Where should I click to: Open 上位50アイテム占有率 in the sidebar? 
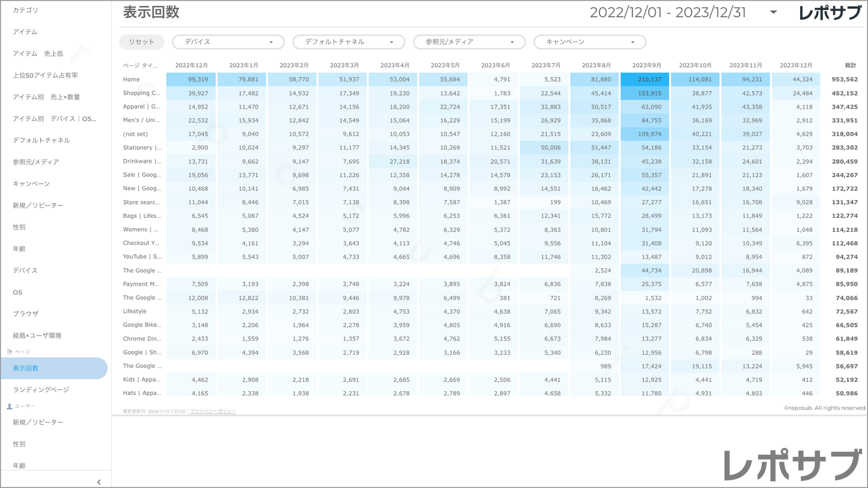46,76
